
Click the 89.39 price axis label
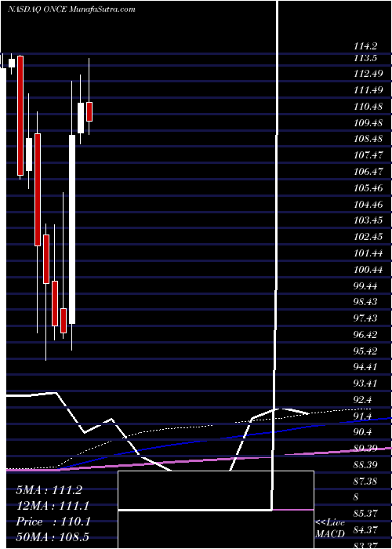[365, 449]
